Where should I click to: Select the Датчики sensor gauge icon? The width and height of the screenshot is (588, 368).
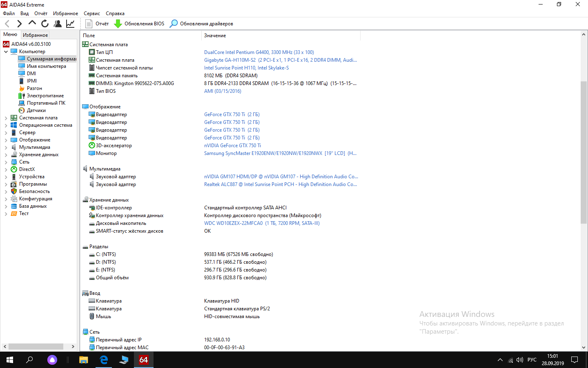coord(22,110)
